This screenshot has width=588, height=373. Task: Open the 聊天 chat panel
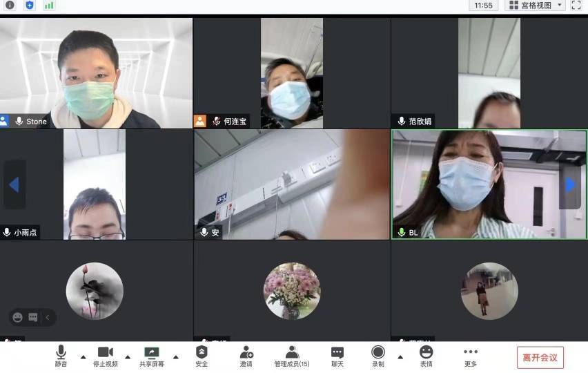tap(337, 356)
